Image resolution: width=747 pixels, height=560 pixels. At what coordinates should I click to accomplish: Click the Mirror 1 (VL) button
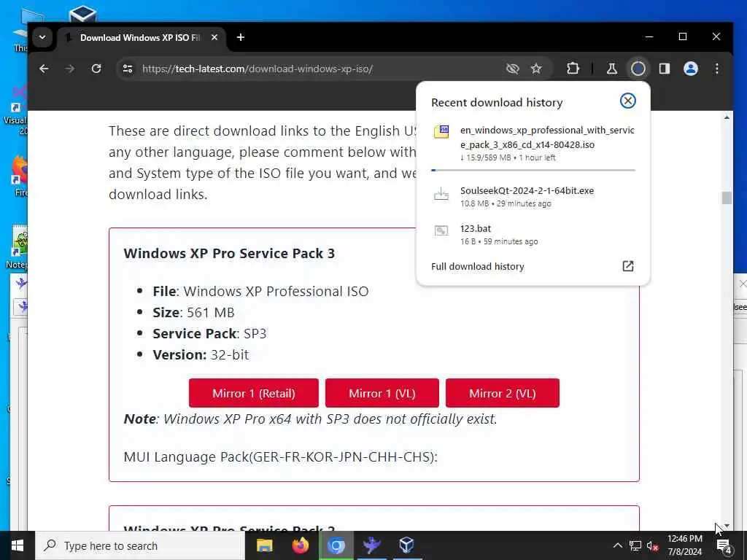382,393
